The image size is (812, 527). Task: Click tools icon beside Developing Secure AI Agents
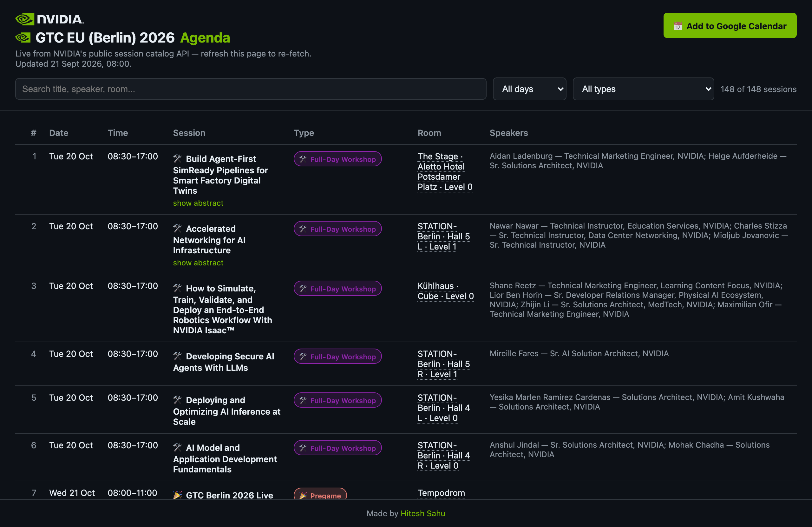click(177, 356)
